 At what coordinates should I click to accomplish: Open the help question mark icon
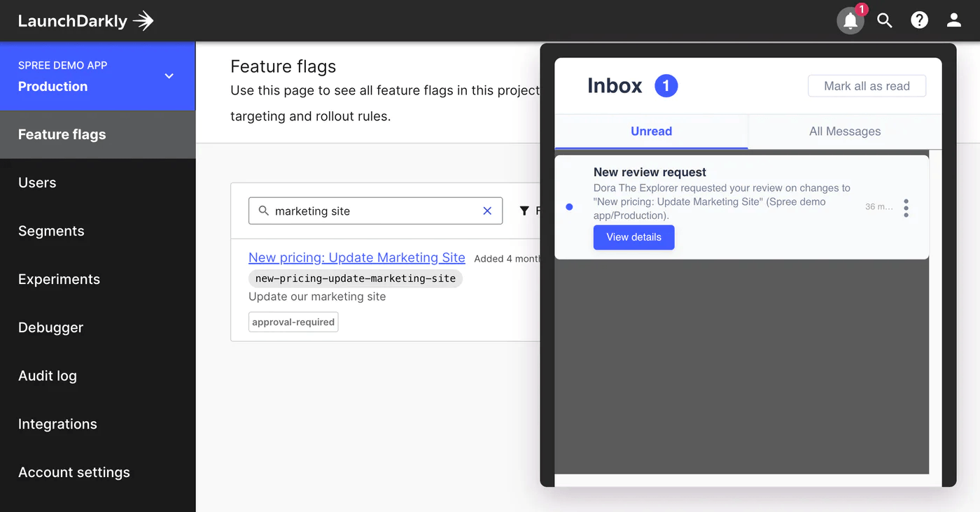[x=919, y=20]
